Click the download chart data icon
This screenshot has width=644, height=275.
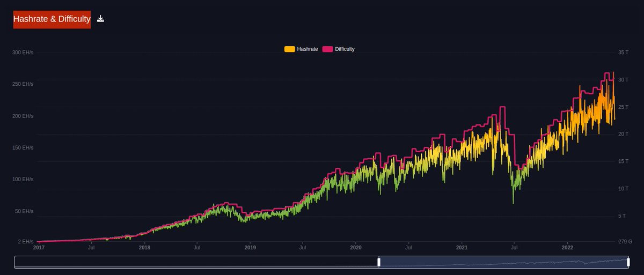(100, 19)
